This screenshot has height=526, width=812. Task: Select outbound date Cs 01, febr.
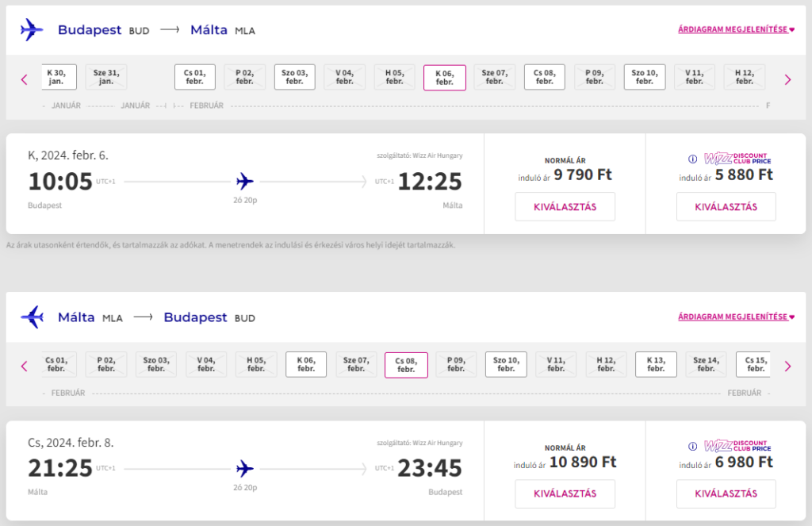tap(195, 77)
